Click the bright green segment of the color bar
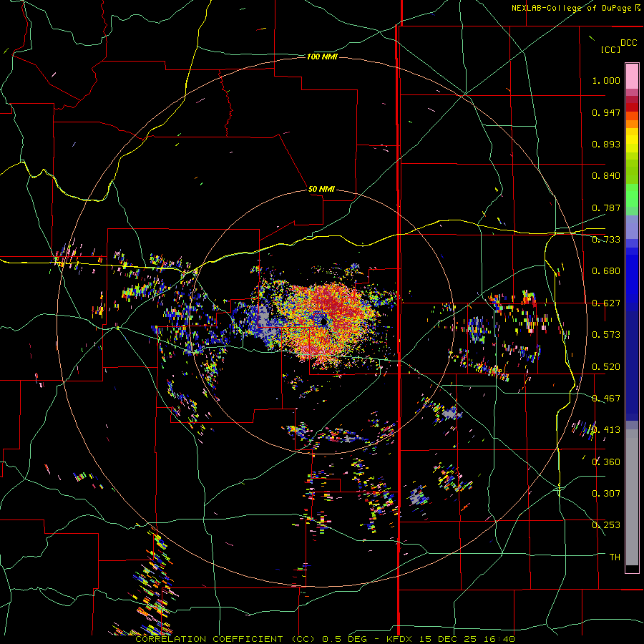The width and height of the screenshot is (644, 644). tap(632, 195)
